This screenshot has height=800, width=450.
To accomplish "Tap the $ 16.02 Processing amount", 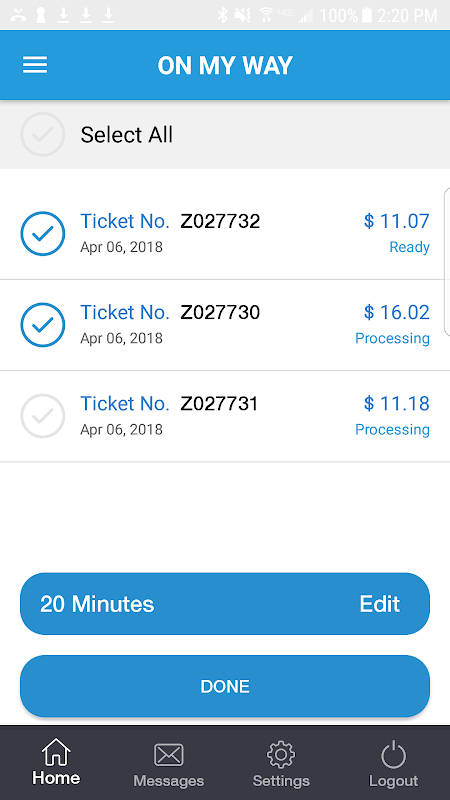I will (x=396, y=312).
